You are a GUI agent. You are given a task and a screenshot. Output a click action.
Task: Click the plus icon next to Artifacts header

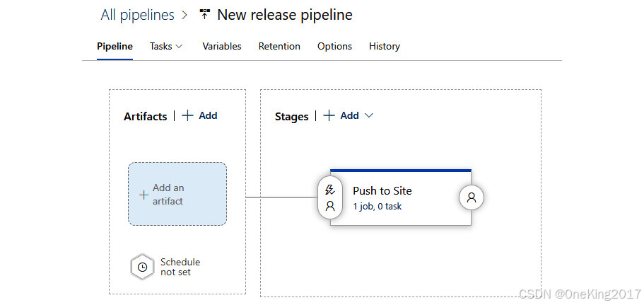tap(187, 115)
